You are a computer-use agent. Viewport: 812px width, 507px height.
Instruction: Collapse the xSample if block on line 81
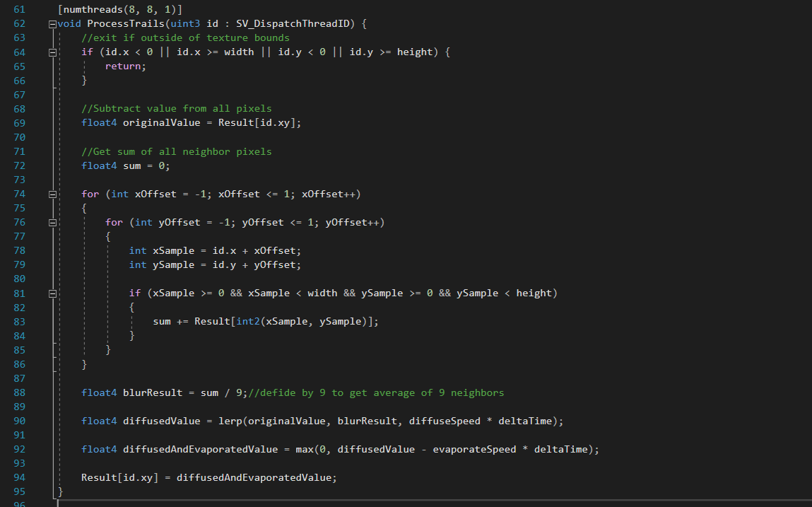[x=52, y=293]
